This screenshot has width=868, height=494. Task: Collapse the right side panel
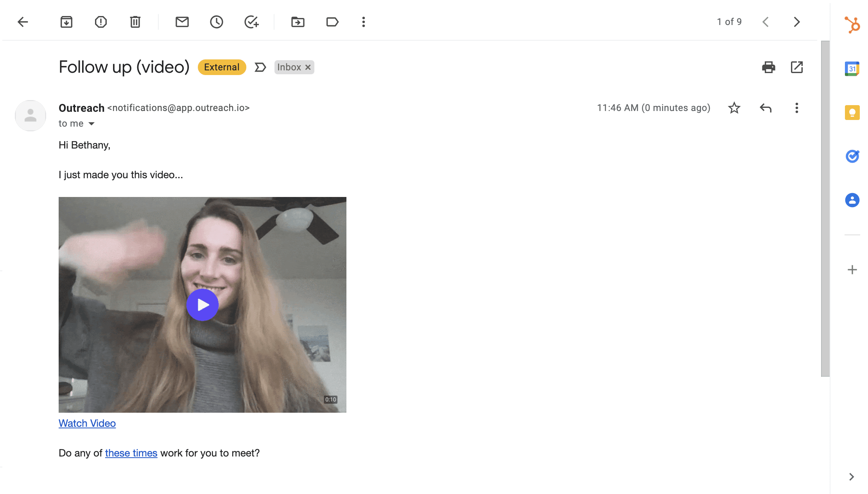[x=852, y=477]
